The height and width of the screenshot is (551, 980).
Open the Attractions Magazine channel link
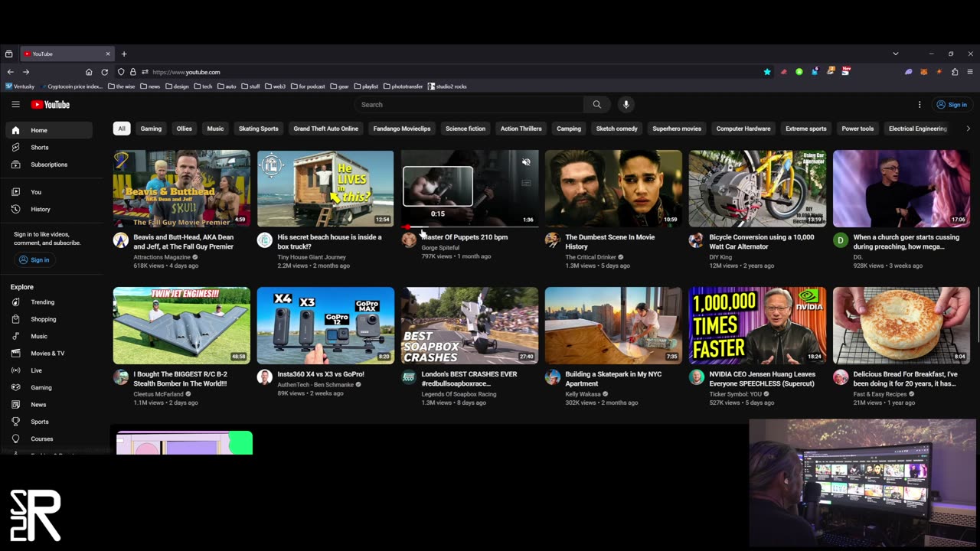click(x=162, y=257)
